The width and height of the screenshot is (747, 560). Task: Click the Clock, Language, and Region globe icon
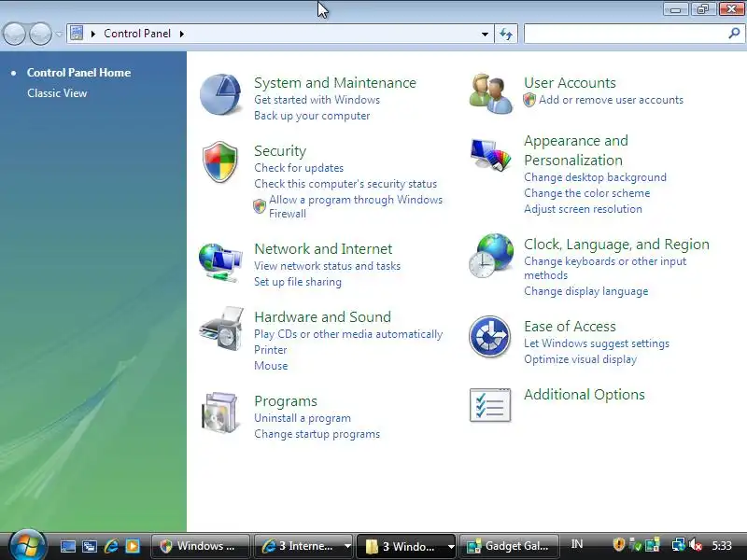click(x=491, y=256)
